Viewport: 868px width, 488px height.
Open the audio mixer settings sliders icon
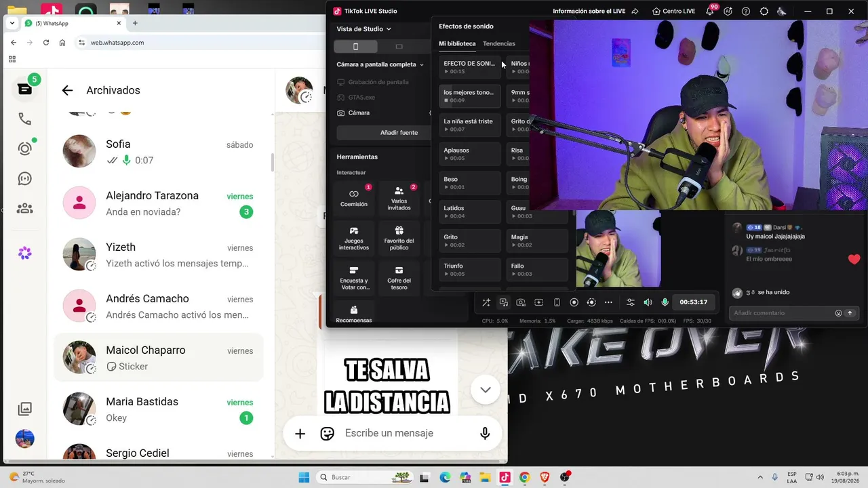point(631,302)
